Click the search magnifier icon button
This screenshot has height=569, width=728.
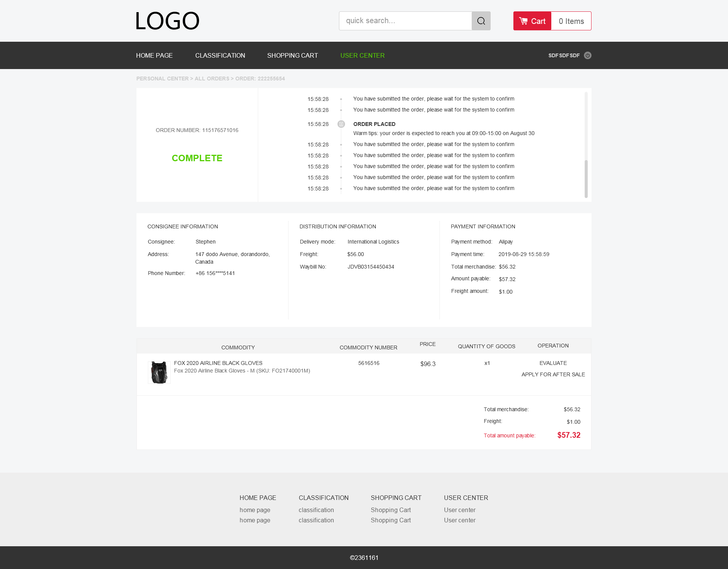tap(481, 21)
